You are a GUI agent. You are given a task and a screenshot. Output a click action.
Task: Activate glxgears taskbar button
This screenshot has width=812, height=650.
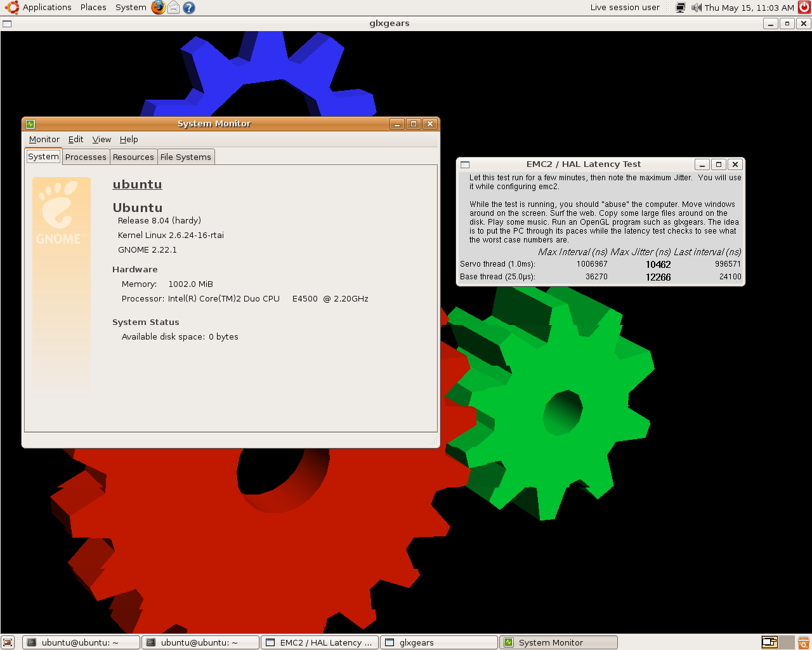click(x=439, y=642)
